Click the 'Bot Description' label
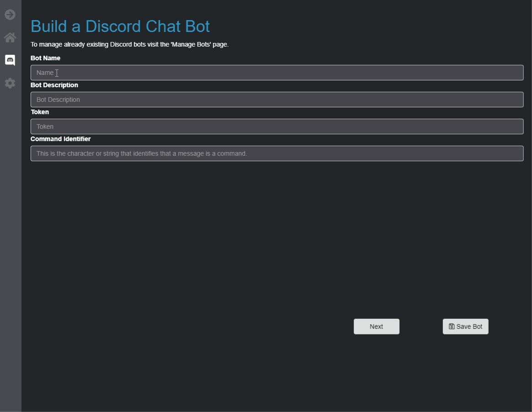This screenshot has width=532, height=412. [x=54, y=85]
